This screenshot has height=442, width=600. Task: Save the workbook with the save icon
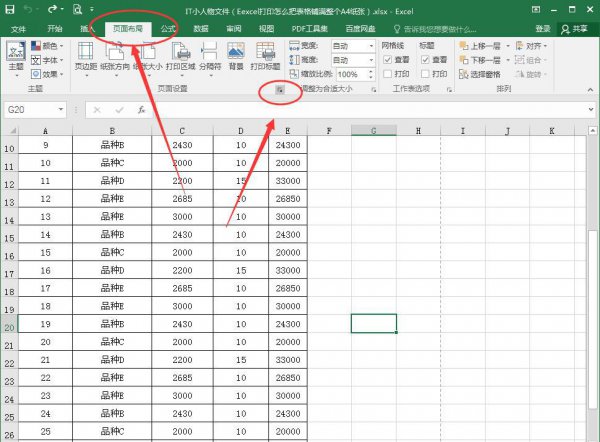[10, 9]
